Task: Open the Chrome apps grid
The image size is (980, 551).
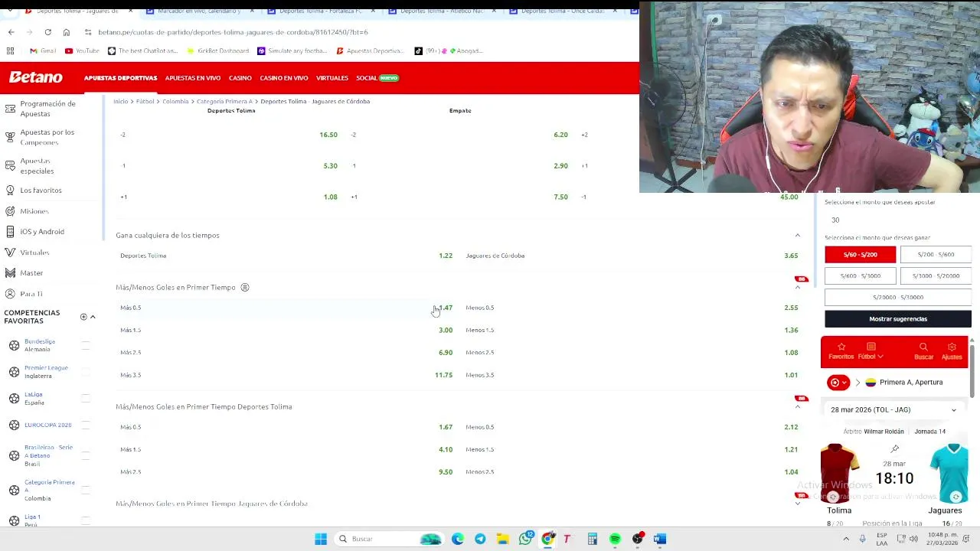Action: point(10,51)
